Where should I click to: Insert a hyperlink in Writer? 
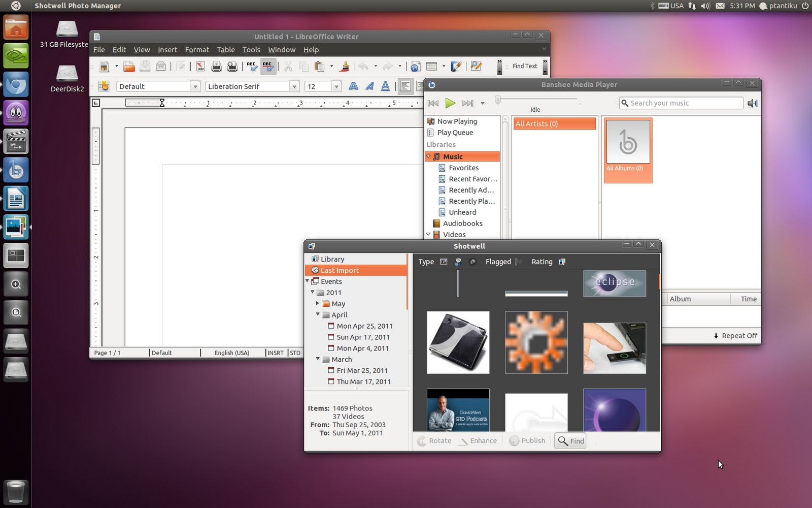pos(416,67)
